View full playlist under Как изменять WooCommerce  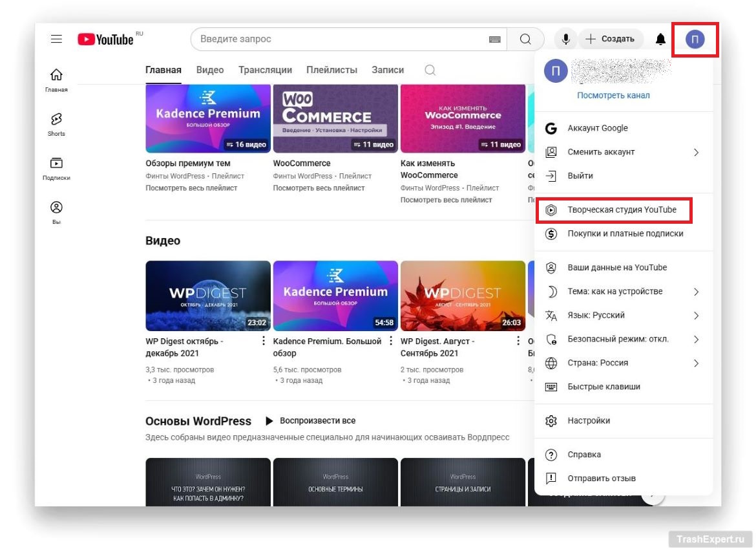(446, 200)
